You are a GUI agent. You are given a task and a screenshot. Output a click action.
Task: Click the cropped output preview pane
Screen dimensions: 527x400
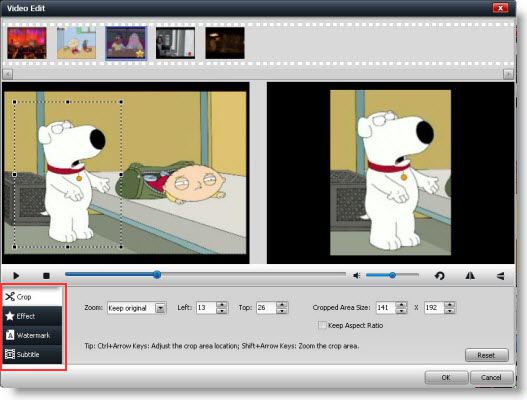(x=391, y=173)
